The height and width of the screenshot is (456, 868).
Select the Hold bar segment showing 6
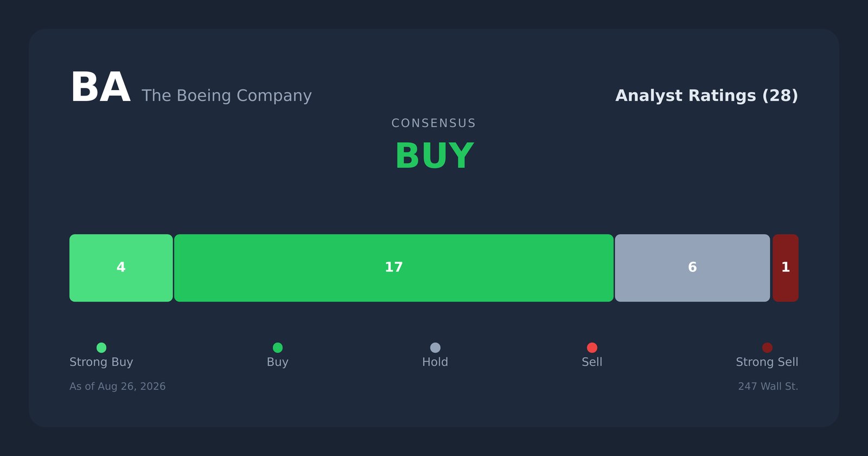(692, 268)
